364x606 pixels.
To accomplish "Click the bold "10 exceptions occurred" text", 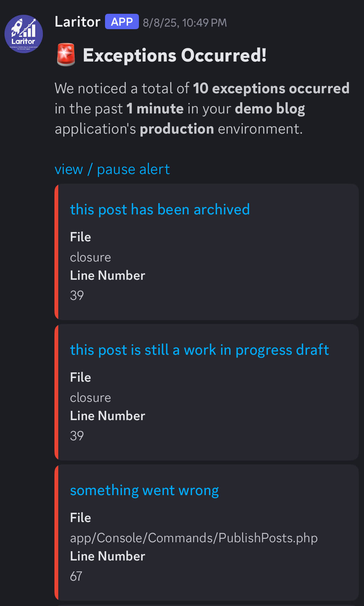I will tap(271, 88).
